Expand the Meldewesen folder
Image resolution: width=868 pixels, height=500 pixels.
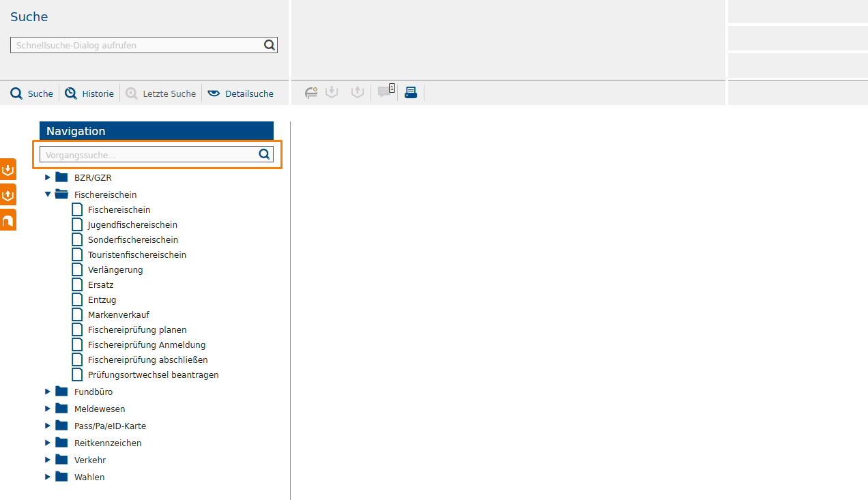click(x=48, y=409)
